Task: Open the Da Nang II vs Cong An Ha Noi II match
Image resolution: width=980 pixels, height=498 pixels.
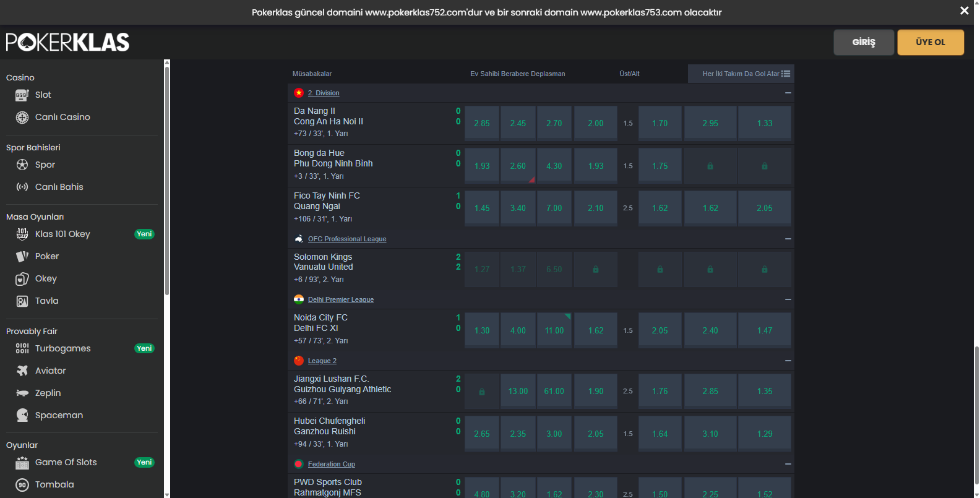Action: coord(329,116)
